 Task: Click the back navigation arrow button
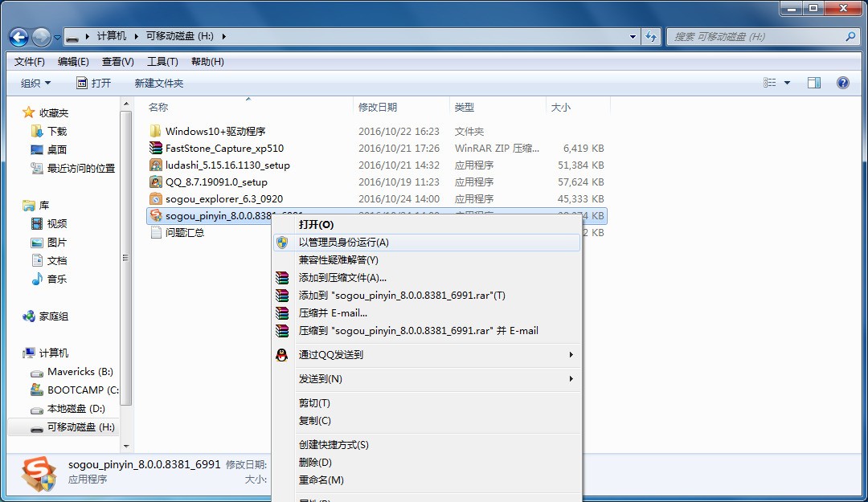tap(19, 37)
